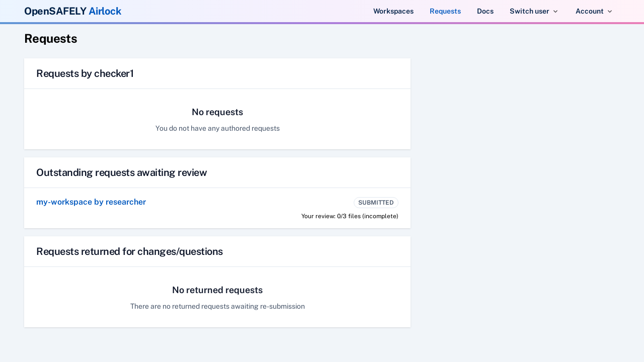The image size is (644, 362).
Task: Click the awaiting re-submission message text
Action: 217,306
